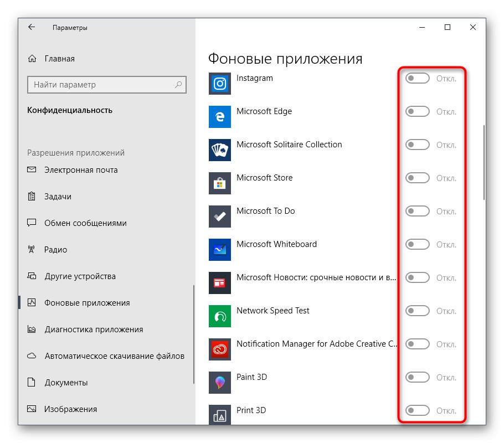Screen dimensions: 504x443
Task: Turn on Paint 3D toggle
Action: point(417,377)
